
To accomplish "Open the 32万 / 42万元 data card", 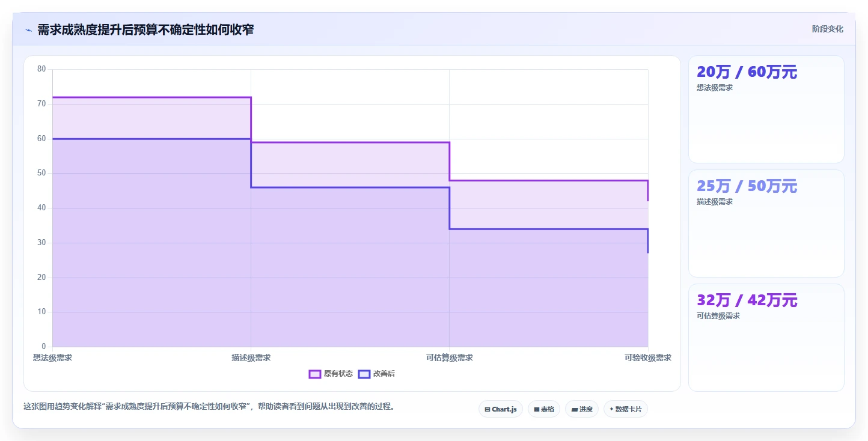I will 766,338.
